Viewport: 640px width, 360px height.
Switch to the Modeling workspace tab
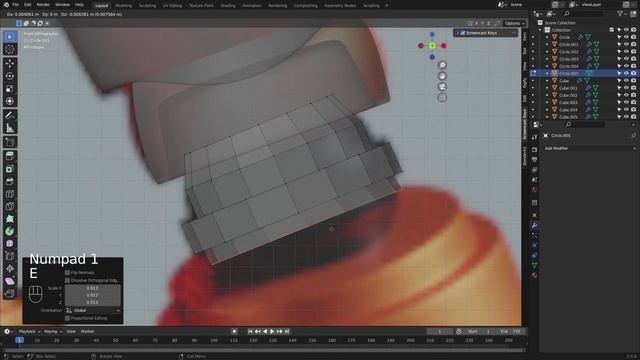coord(123,6)
